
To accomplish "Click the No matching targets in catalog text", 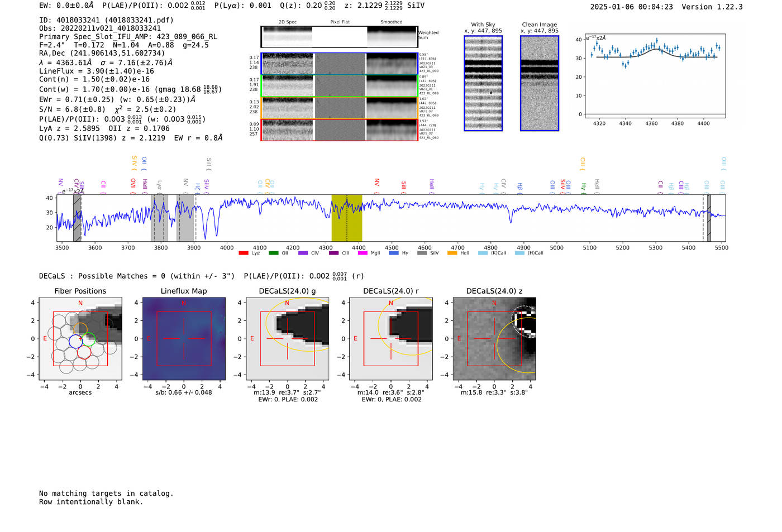I will tap(106, 493).
